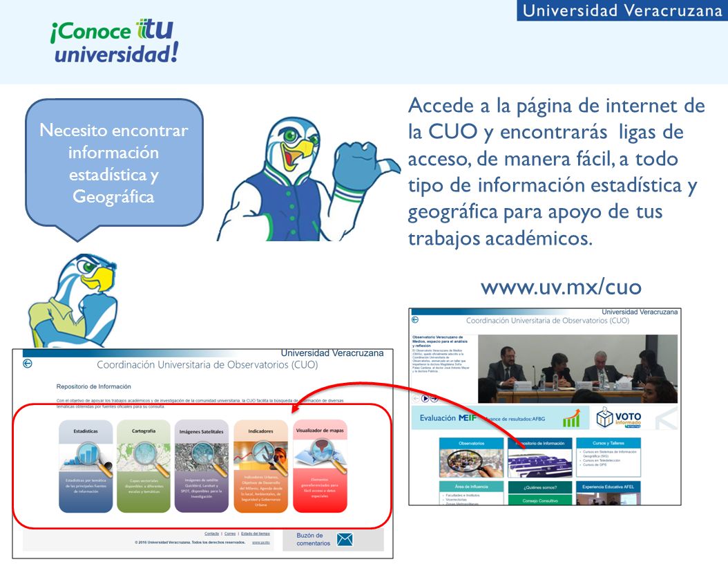Open the Buzón de comentarios link
This screenshot has height=564, width=728.
click(314, 539)
